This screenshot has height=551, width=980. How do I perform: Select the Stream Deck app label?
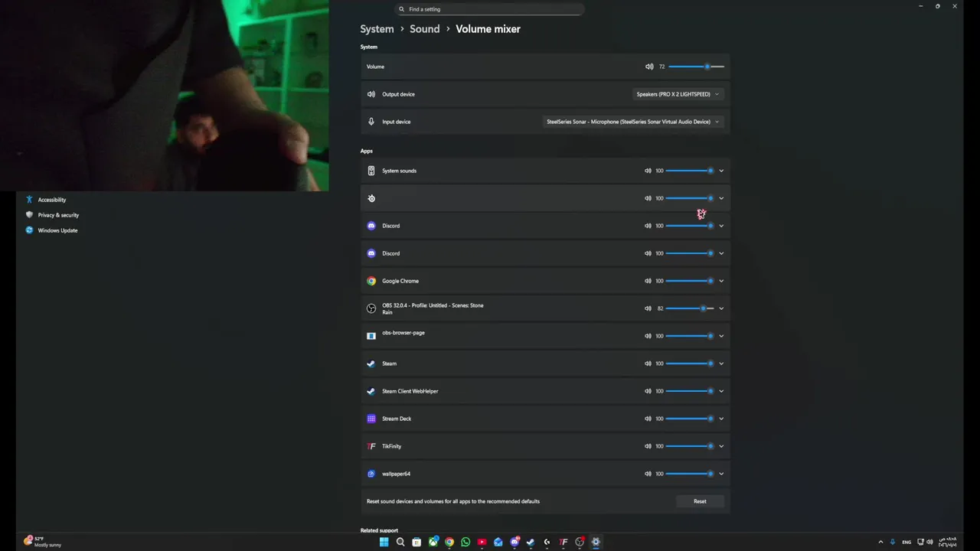397,419
